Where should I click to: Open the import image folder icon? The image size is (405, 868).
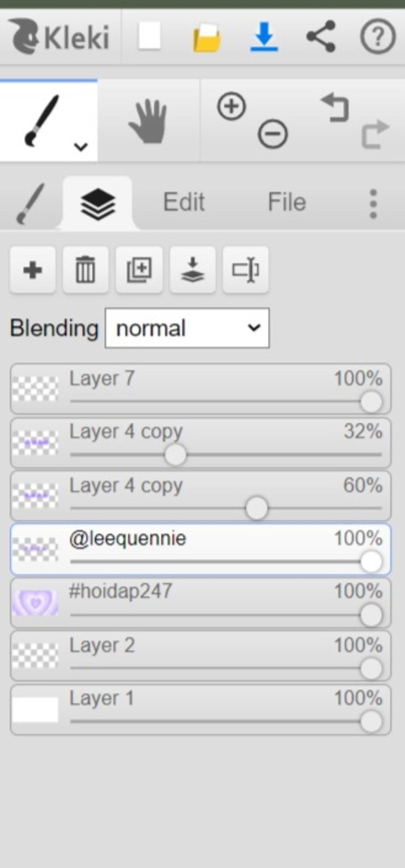[x=207, y=38]
